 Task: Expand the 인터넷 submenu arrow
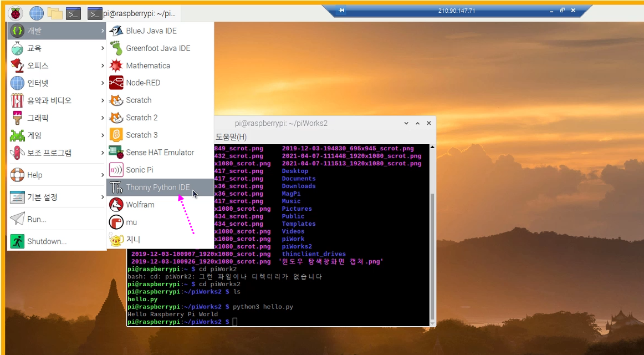[x=103, y=83]
